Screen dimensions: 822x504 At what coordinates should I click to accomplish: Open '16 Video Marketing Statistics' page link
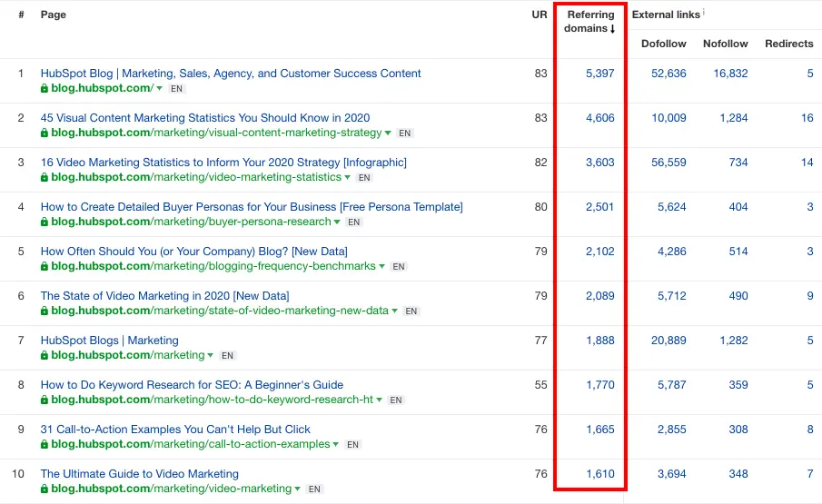pos(223,163)
